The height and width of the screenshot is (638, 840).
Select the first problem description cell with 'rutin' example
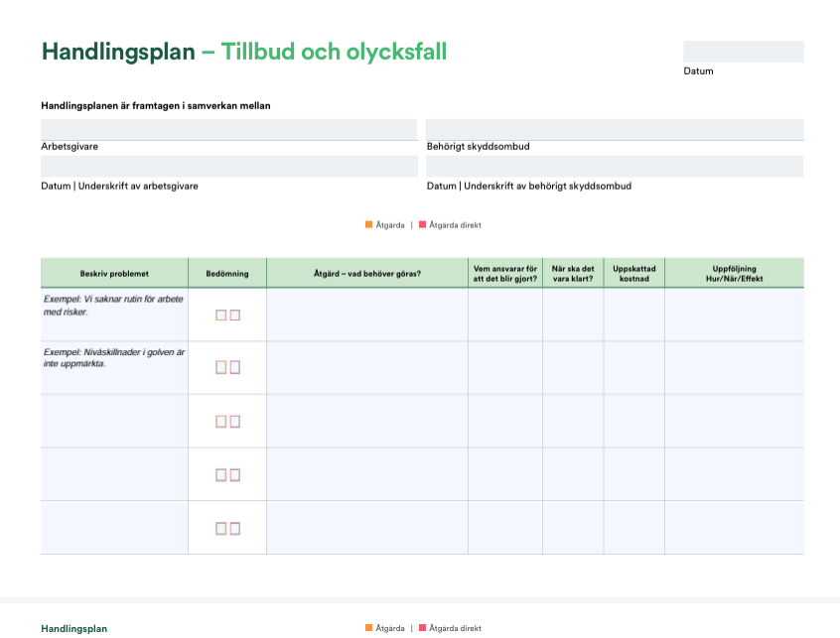(x=114, y=315)
